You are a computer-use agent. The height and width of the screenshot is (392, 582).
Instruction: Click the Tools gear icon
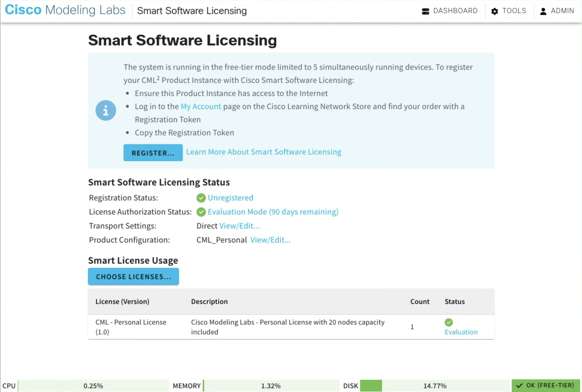494,11
